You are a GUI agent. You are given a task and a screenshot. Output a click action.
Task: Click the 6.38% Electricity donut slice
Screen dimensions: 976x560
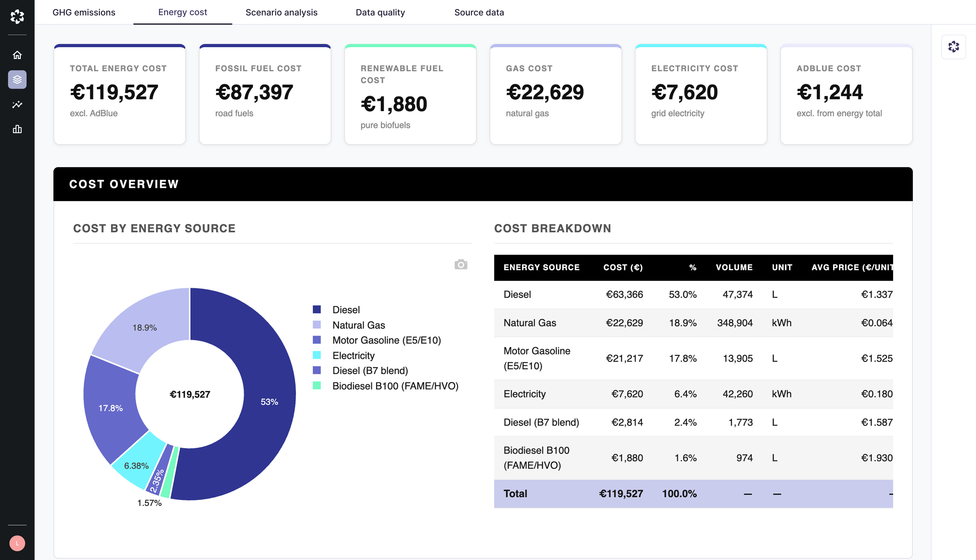[136, 466]
